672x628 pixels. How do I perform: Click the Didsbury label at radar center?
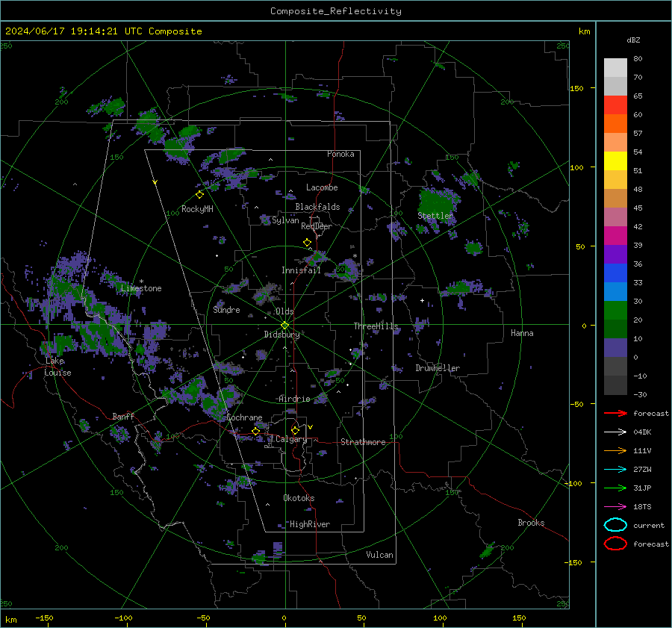click(281, 335)
